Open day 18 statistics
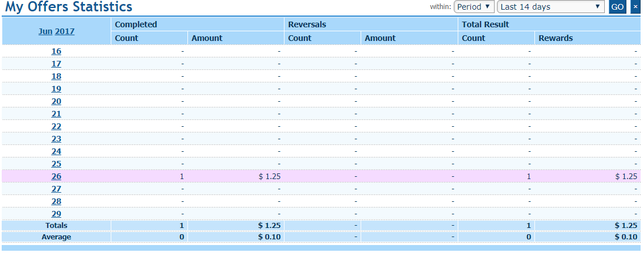 [x=56, y=76]
